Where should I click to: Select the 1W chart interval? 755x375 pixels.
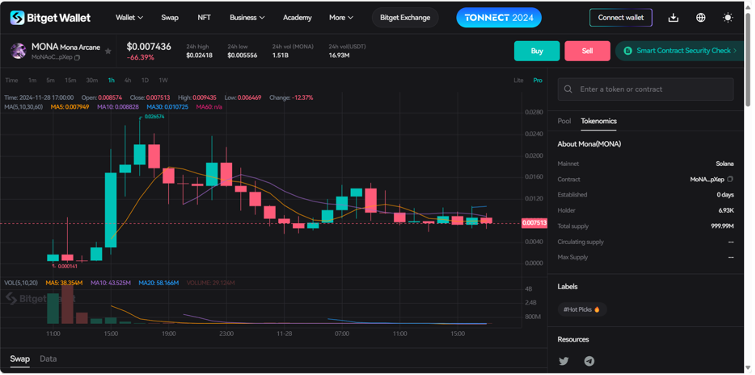(163, 80)
